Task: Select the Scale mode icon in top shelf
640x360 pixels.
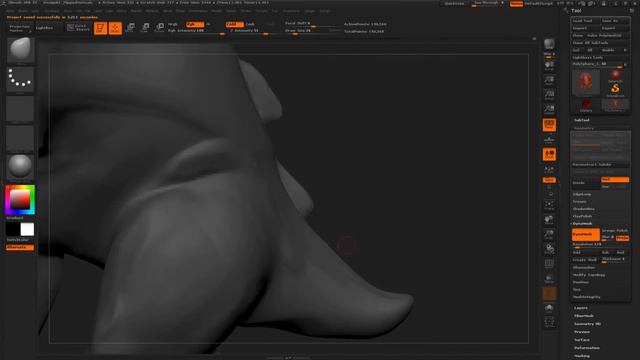Action: tap(145, 28)
